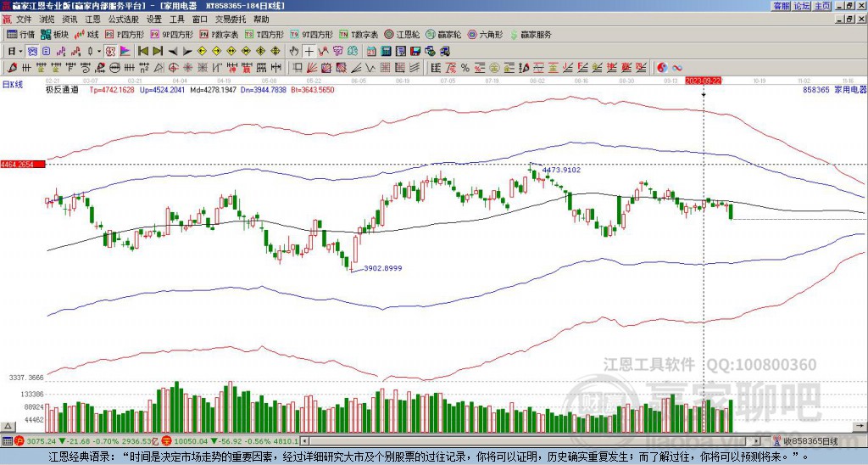
Task: Click the Shenzhen index 深 icon
Action: (x=166, y=441)
